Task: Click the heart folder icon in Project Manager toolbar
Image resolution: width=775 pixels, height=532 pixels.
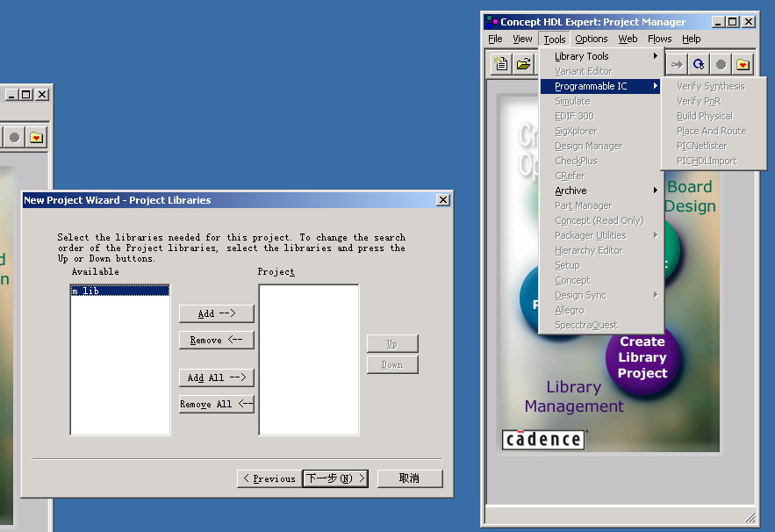Action: tap(743, 64)
